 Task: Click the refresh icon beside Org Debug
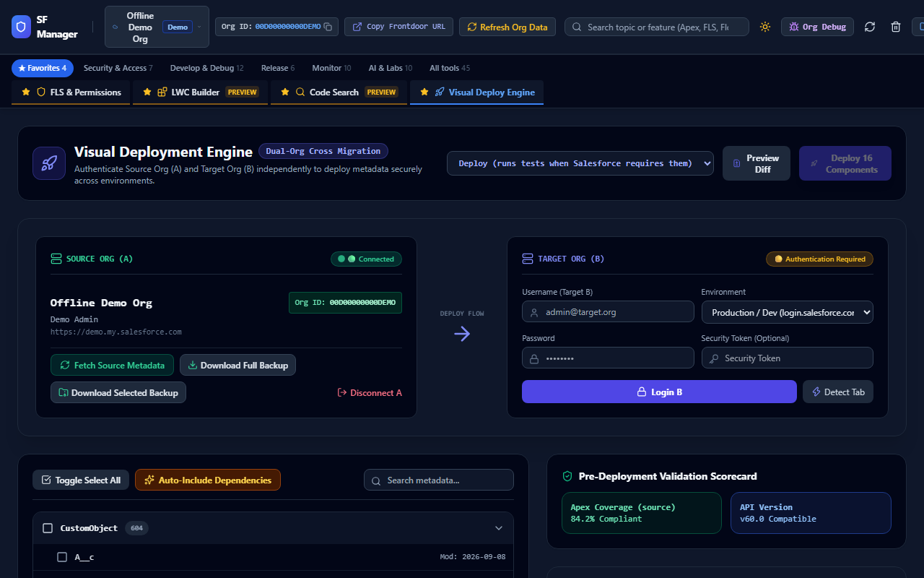(x=870, y=27)
